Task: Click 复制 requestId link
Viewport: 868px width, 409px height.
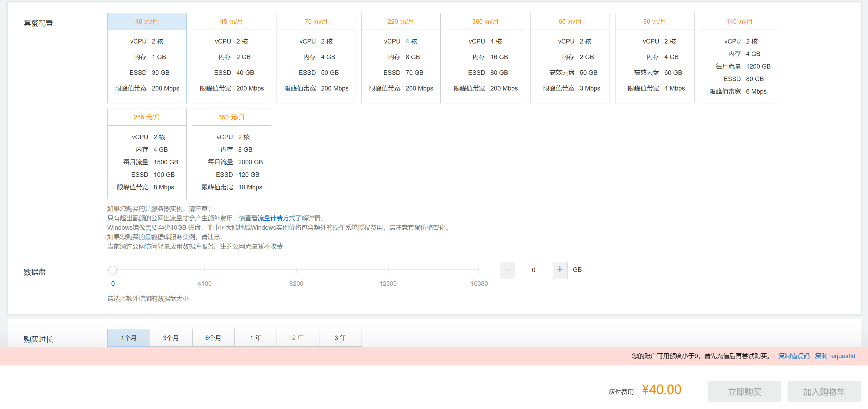Action: (835, 356)
